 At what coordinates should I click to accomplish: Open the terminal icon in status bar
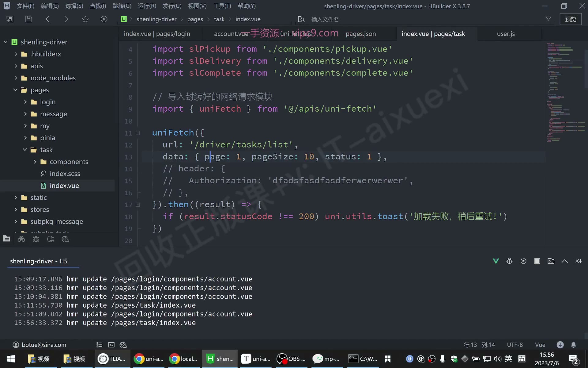pos(111,345)
